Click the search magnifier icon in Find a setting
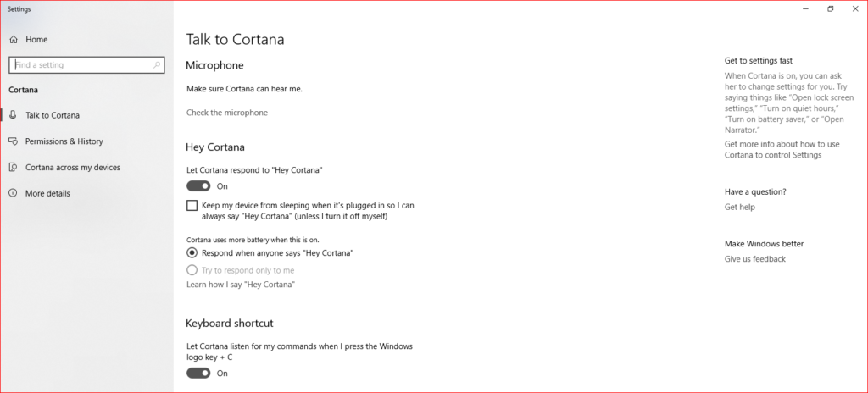Screen dimensions: 868x393 (x=157, y=64)
